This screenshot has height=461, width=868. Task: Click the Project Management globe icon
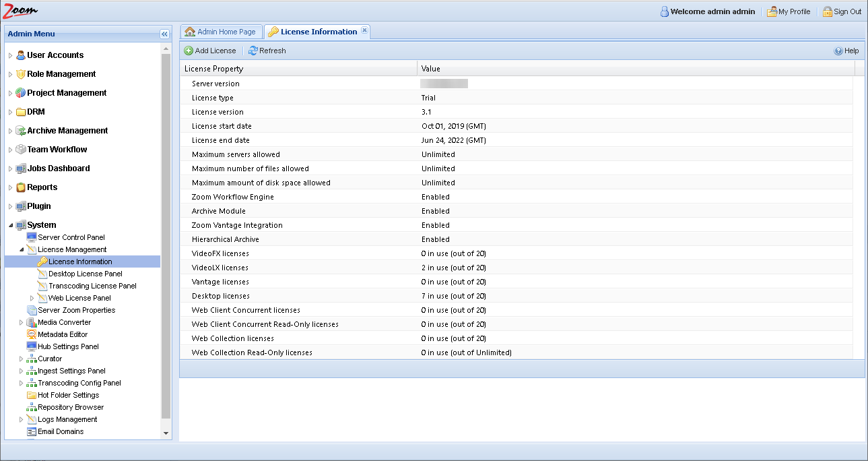[x=21, y=93]
